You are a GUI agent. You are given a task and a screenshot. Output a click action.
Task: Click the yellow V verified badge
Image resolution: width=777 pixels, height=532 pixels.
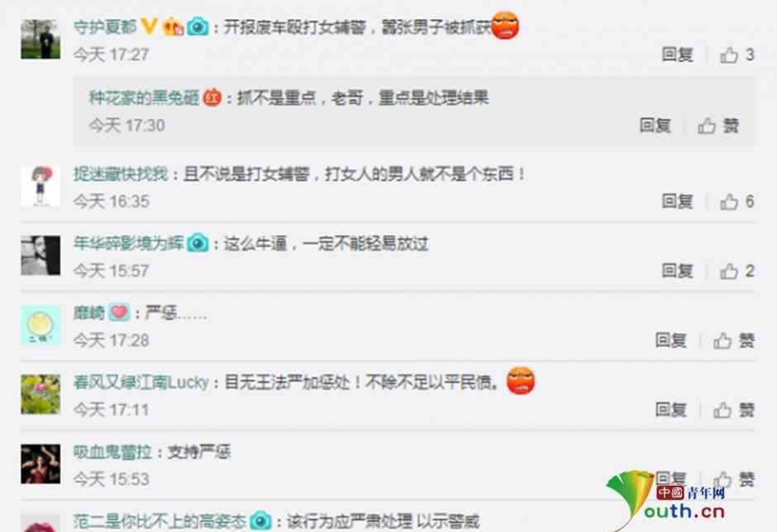point(149,26)
